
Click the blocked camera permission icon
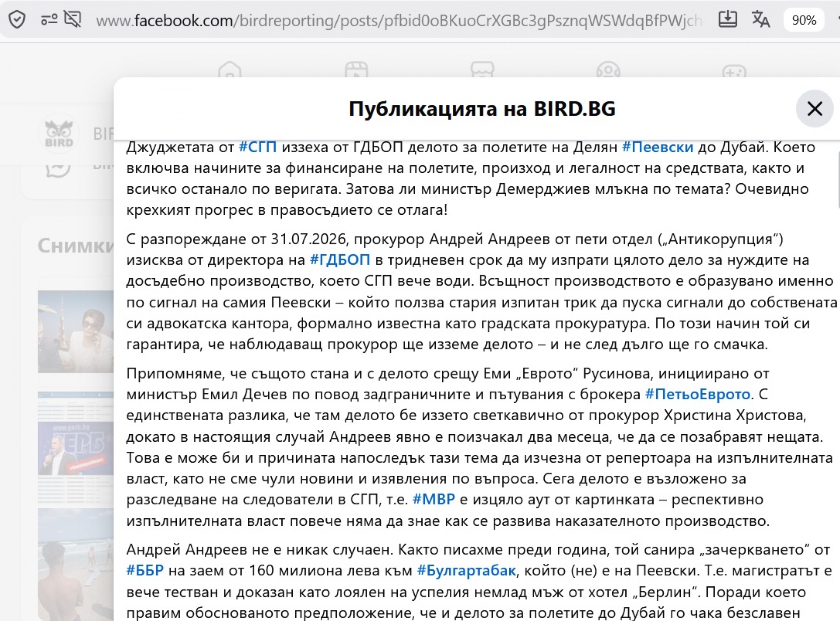[x=73, y=20]
